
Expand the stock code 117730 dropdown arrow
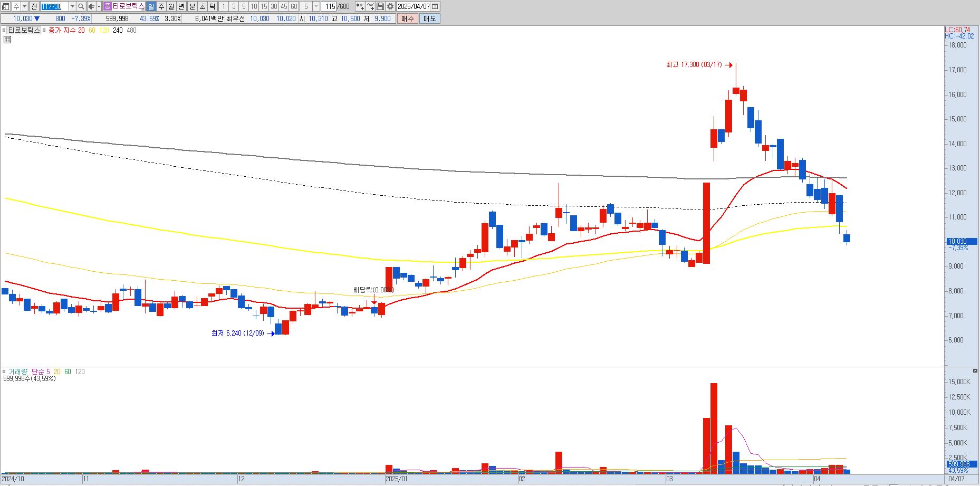tap(72, 6)
